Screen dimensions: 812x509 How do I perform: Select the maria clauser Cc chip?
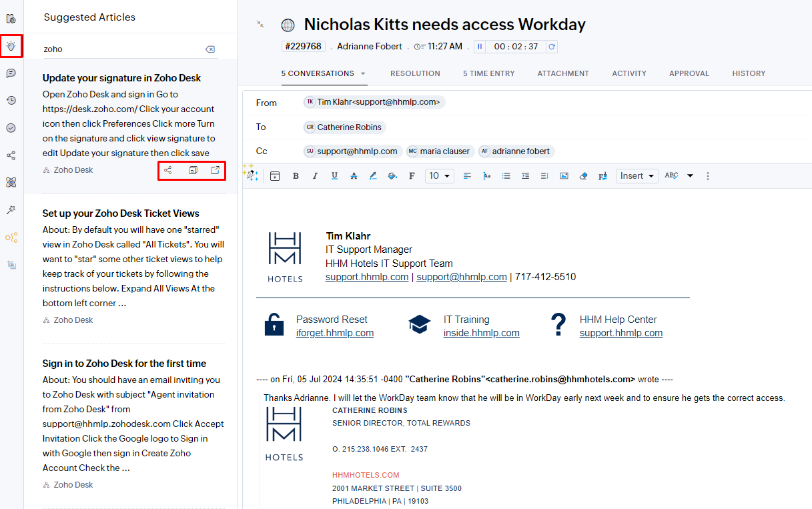(440, 151)
